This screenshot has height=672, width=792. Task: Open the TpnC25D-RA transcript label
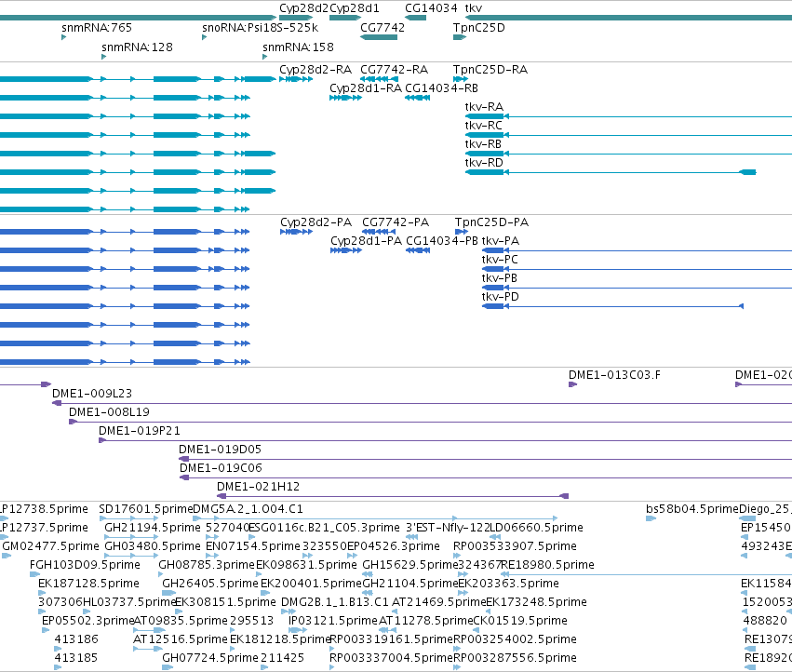490,70
